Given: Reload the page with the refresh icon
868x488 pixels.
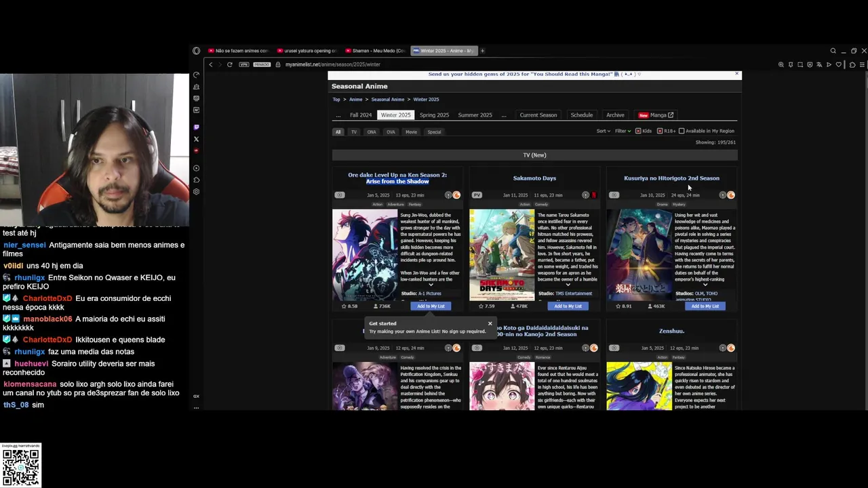Looking at the screenshot, I should pyautogui.click(x=230, y=64).
